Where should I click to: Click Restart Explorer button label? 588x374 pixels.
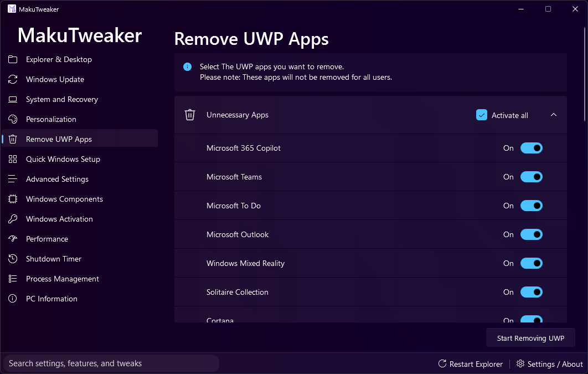point(476,364)
